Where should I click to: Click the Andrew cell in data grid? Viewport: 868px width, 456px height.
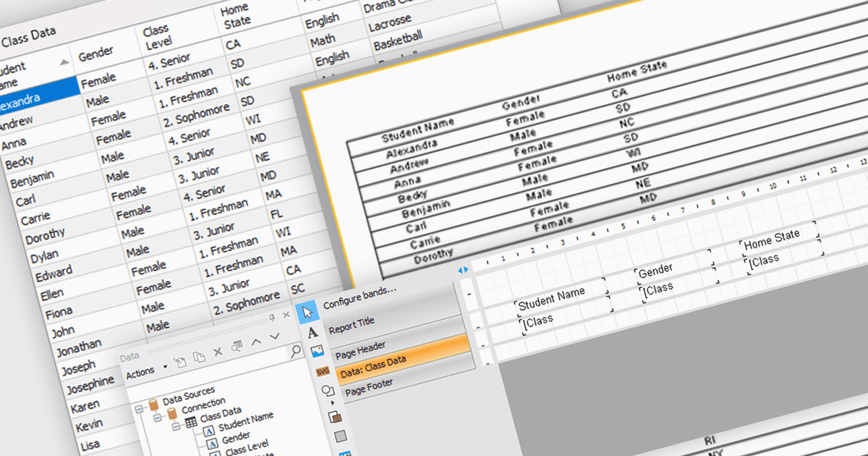[14, 124]
